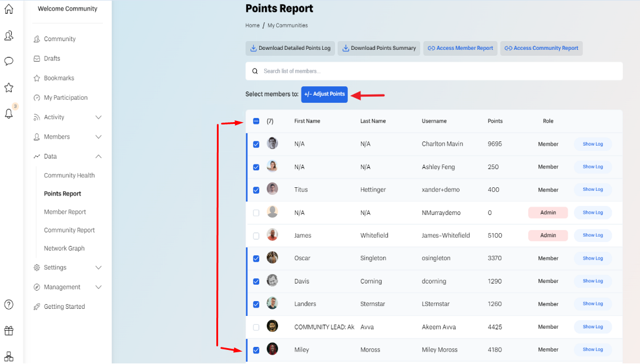Open Community Report in sidebar

pyautogui.click(x=69, y=230)
